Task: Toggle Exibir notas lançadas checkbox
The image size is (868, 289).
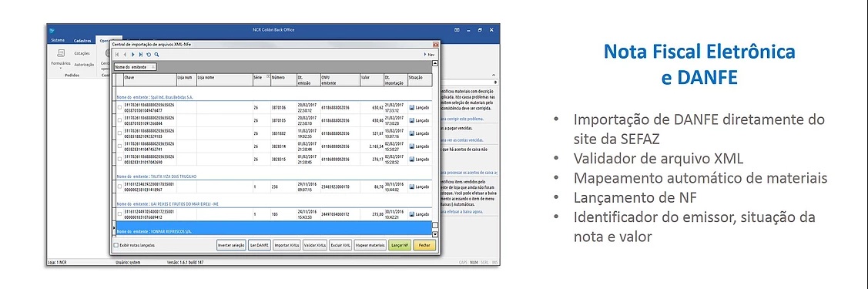Action: click(116, 245)
